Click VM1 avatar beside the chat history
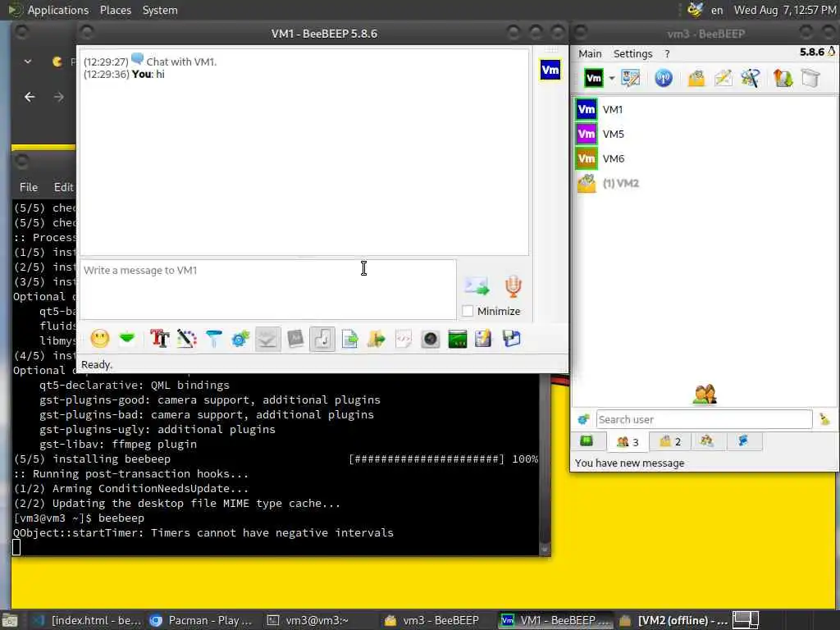 (550, 71)
